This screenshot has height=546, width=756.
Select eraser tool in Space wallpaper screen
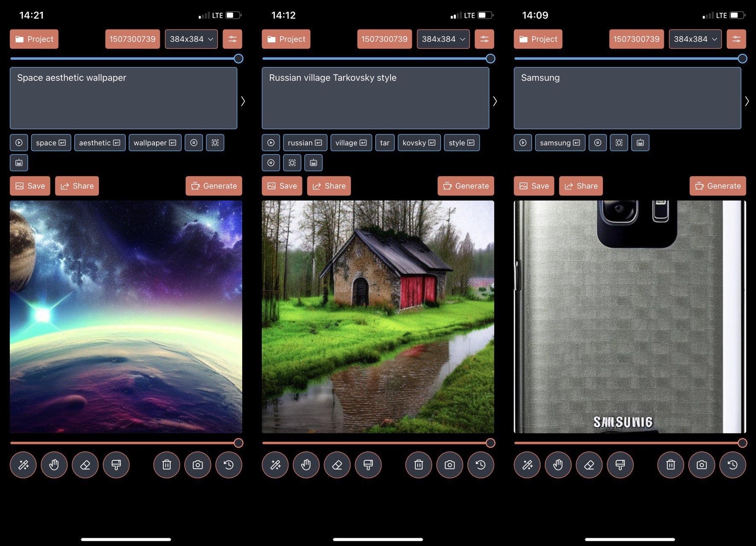[85, 465]
